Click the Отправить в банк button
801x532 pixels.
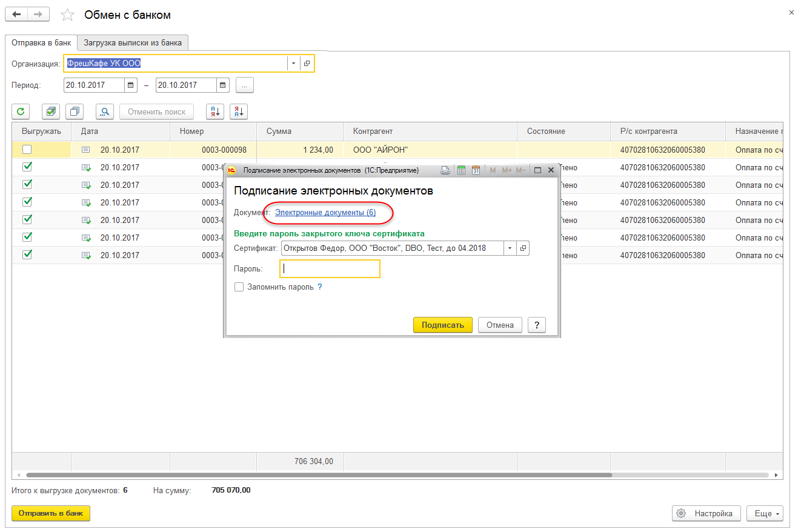pos(51,513)
